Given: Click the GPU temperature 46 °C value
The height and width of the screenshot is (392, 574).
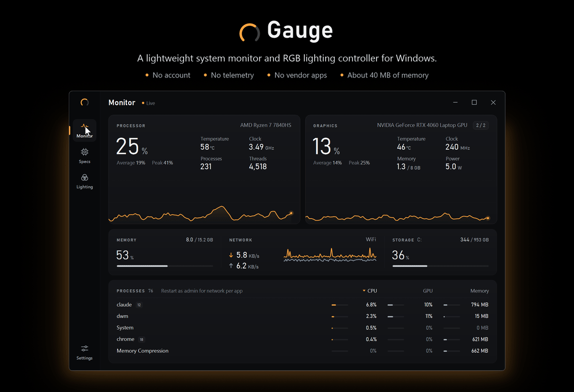Looking at the screenshot, I should pyautogui.click(x=404, y=147).
